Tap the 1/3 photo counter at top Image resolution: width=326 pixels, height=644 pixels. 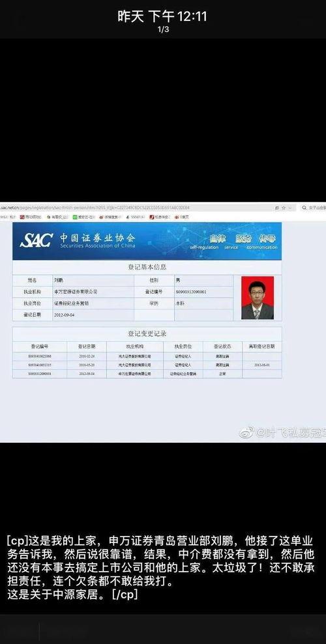click(x=163, y=29)
